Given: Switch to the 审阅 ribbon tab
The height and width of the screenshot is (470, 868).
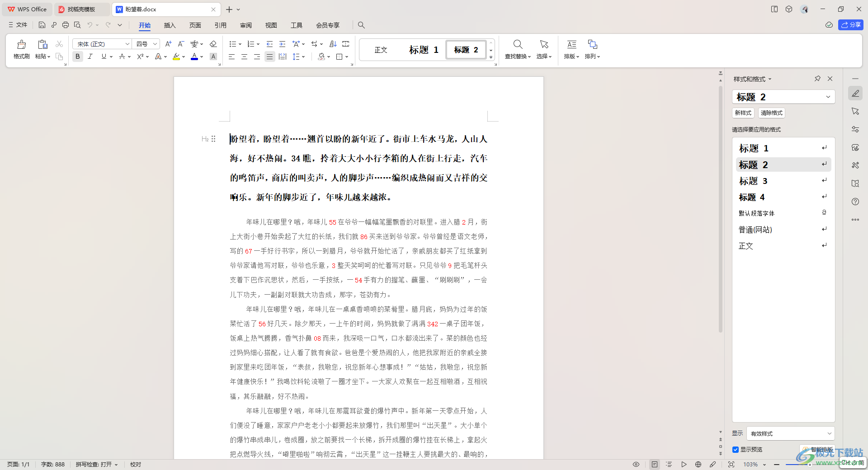Looking at the screenshot, I should click(x=246, y=25).
